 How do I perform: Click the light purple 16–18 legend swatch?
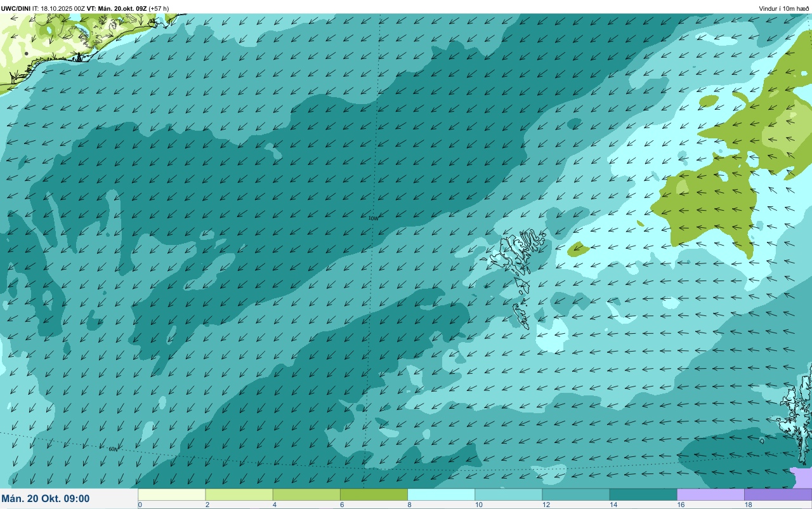[710, 494]
